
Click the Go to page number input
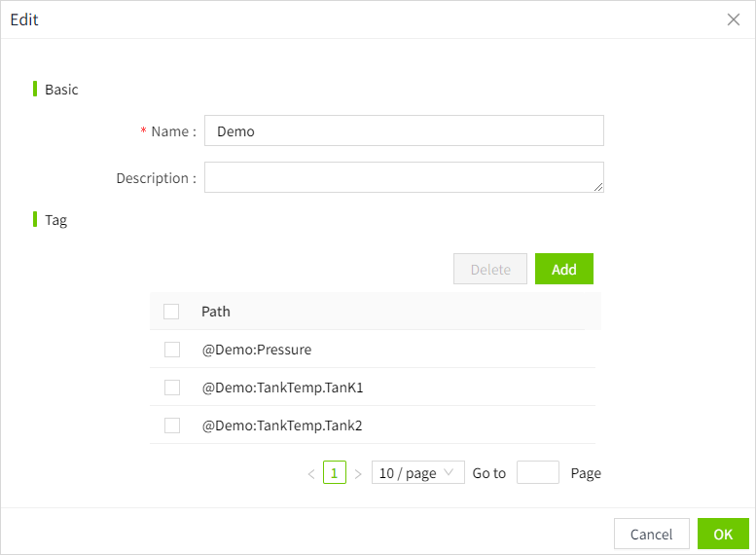point(537,473)
